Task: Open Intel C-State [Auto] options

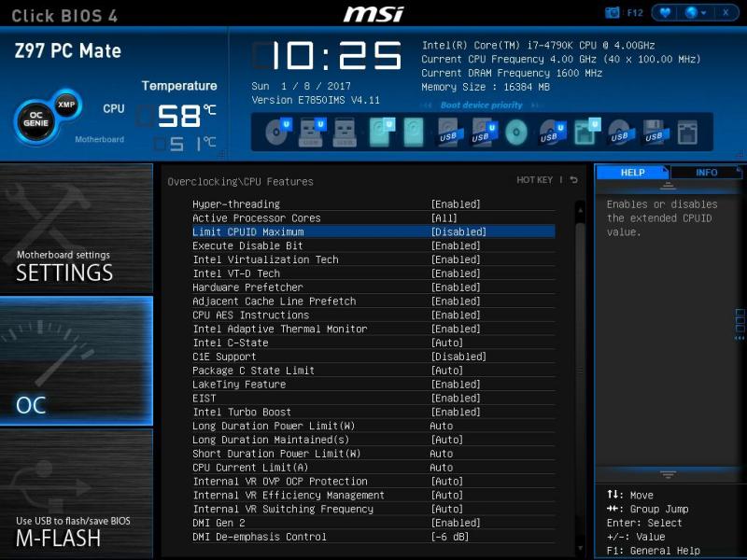Action: tap(373, 343)
